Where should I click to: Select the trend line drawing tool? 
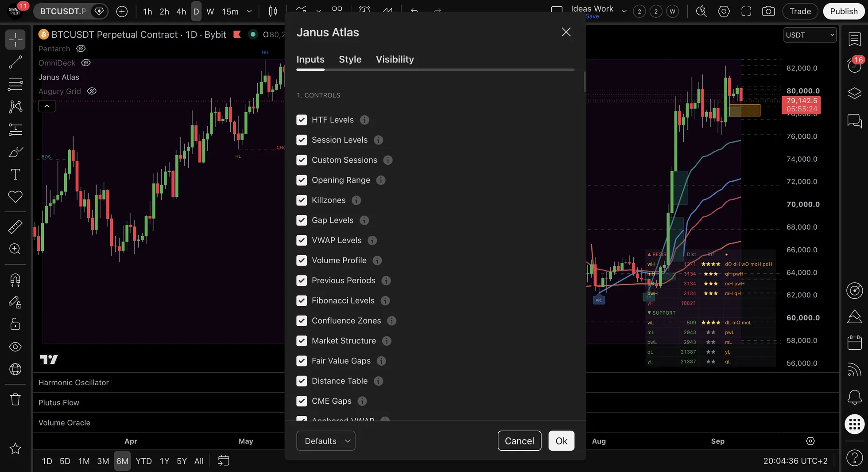[x=15, y=62]
